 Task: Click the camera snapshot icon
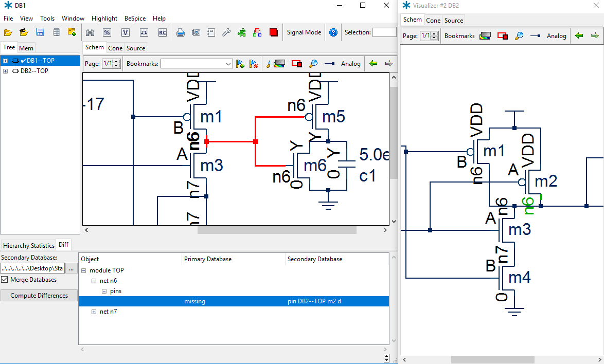click(196, 33)
